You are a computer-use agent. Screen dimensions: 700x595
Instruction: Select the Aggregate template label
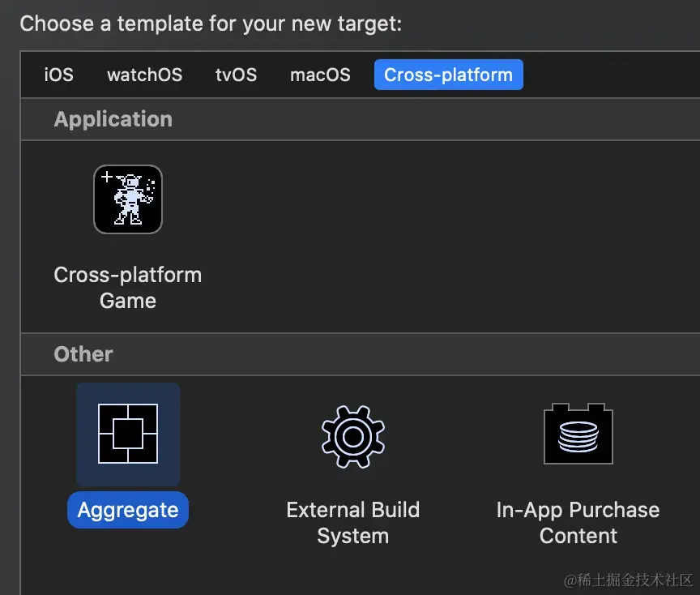click(127, 510)
